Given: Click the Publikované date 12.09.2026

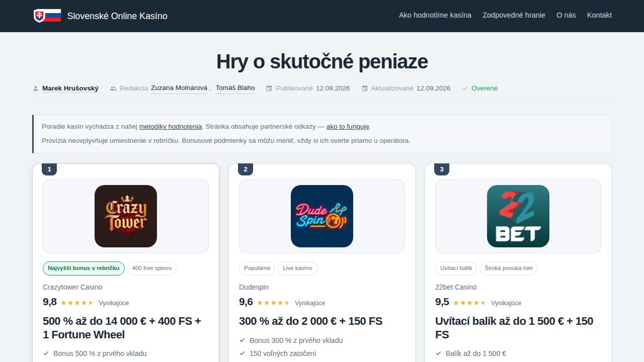Looking at the screenshot, I should pyautogui.click(x=333, y=88).
